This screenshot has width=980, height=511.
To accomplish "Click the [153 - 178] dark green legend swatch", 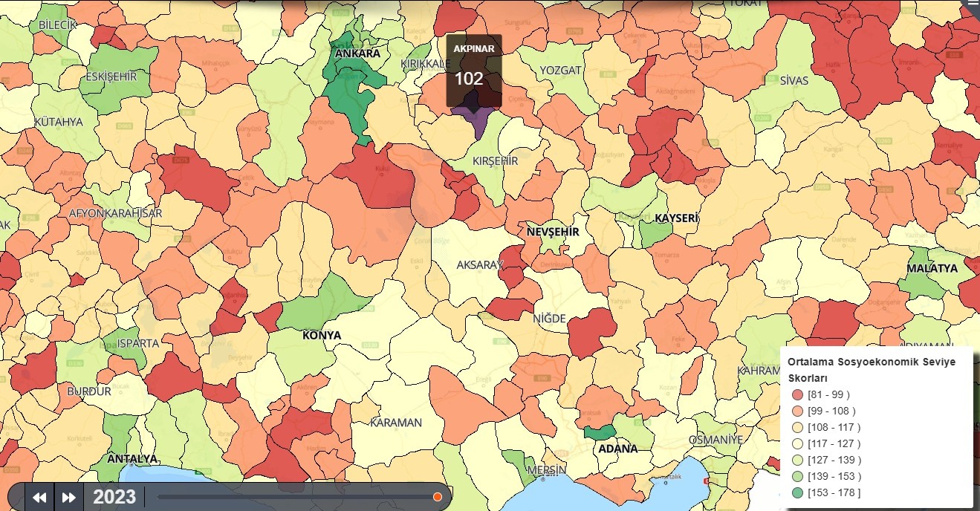I will point(798,492).
